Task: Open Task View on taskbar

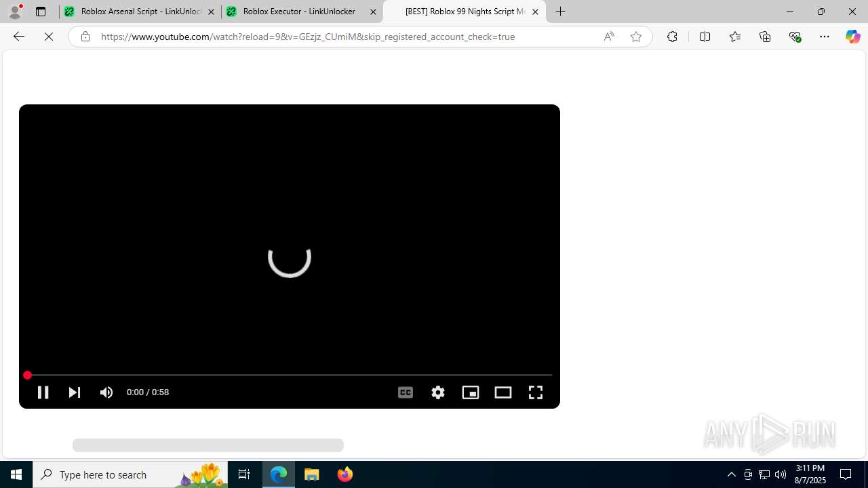Action: pyautogui.click(x=244, y=474)
